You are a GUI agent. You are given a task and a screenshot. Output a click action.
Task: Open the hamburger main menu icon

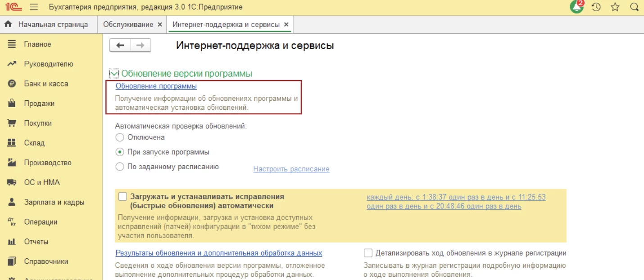33,7
